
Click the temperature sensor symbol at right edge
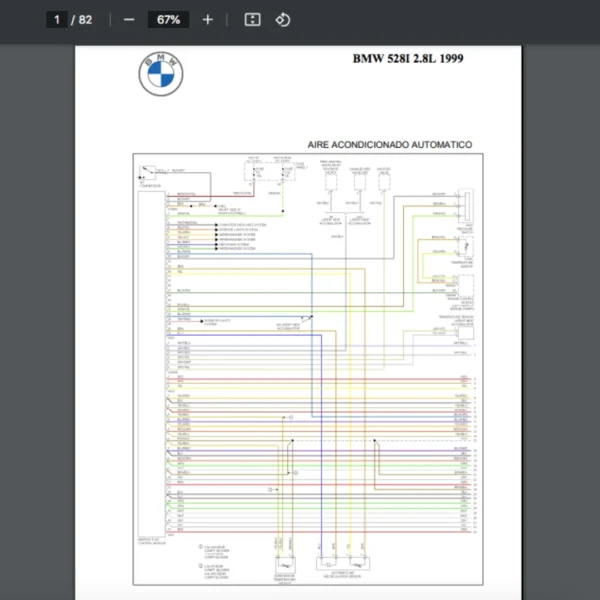click(x=462, y=245)
